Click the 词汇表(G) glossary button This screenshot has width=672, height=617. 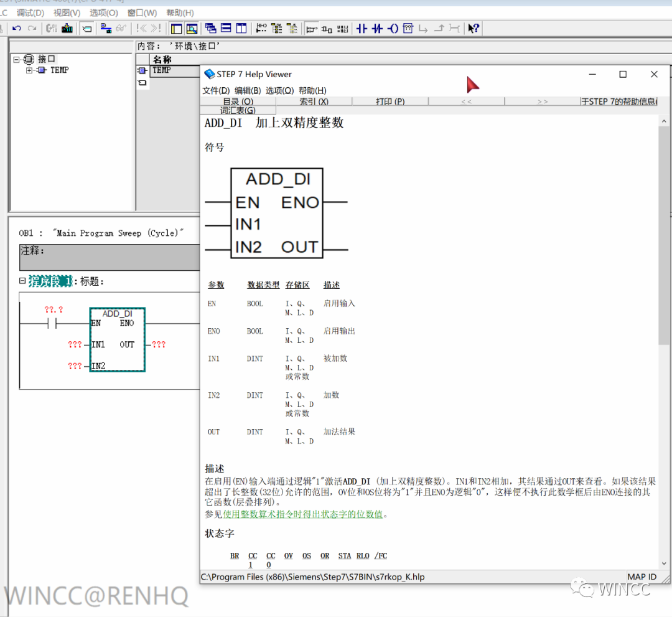point(238,110)
